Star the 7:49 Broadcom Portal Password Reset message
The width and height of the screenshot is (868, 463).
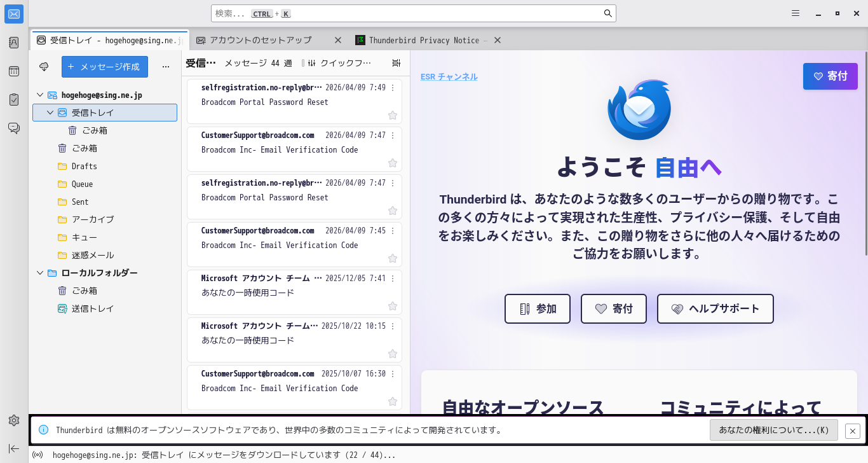click(x=393, y=115)
